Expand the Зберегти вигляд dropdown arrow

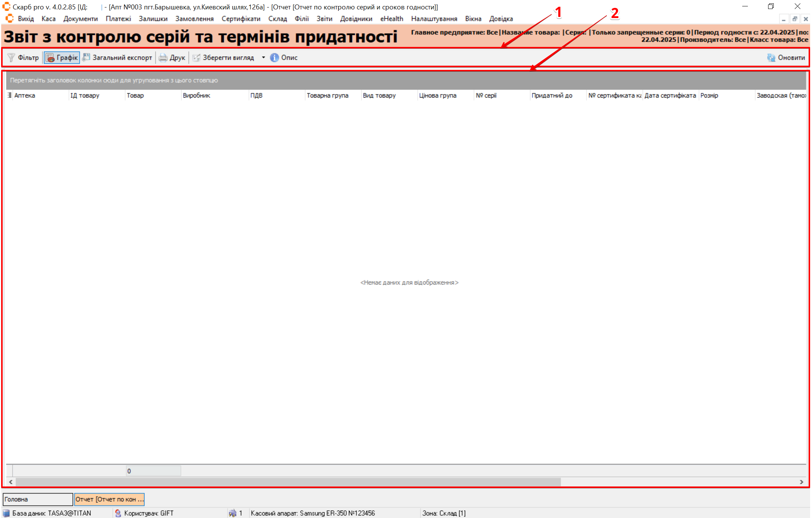click(263, 57)
